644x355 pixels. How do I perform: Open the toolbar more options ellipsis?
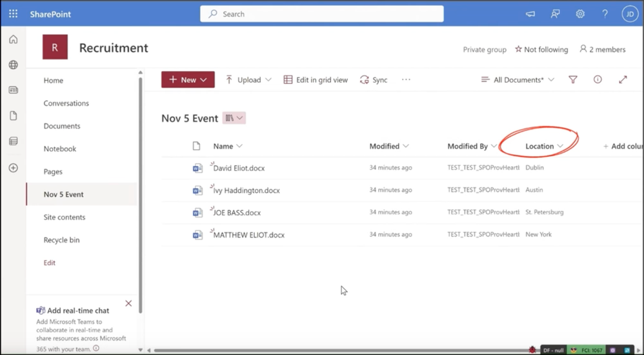point(406,79)
